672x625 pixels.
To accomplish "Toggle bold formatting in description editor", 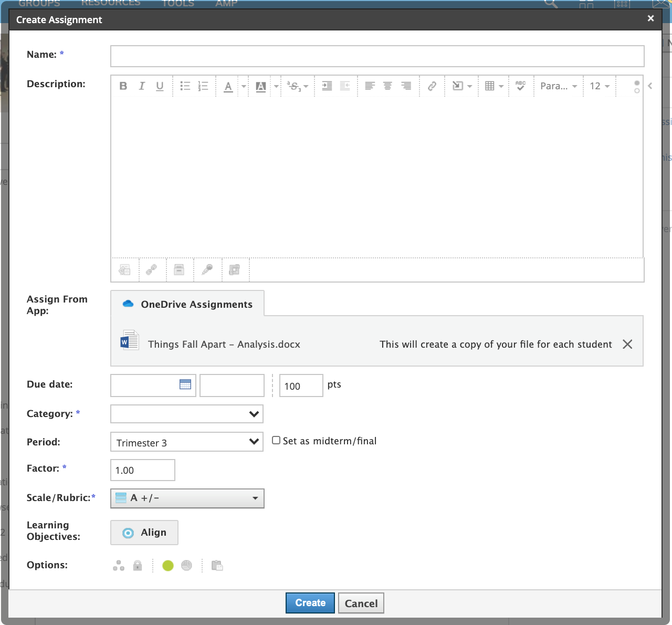I will (123, 86).
